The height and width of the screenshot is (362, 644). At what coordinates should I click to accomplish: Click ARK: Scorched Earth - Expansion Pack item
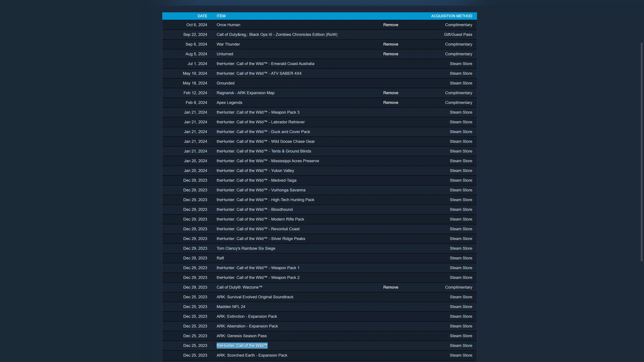252,355
